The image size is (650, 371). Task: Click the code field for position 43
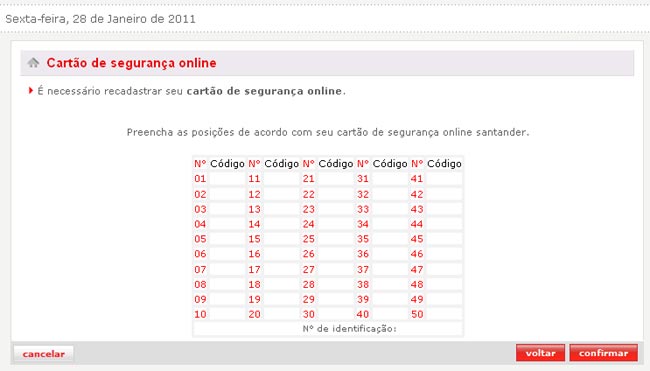coord(444,209)
